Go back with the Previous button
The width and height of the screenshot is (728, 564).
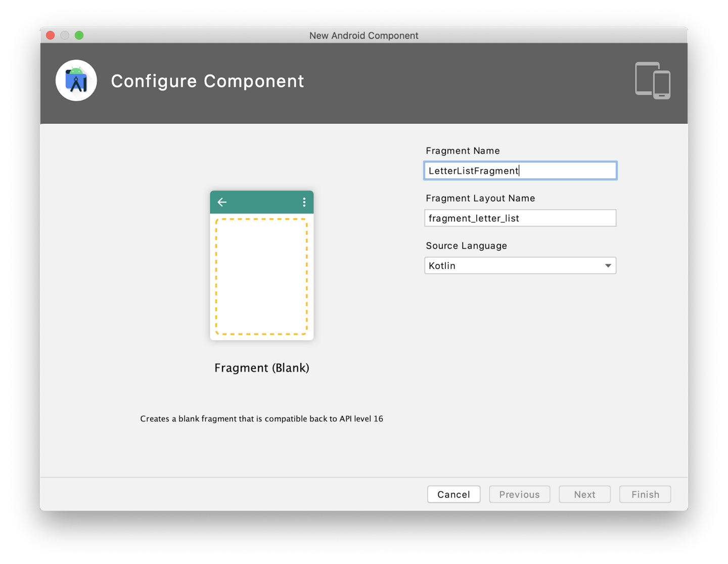pos(519,494)
